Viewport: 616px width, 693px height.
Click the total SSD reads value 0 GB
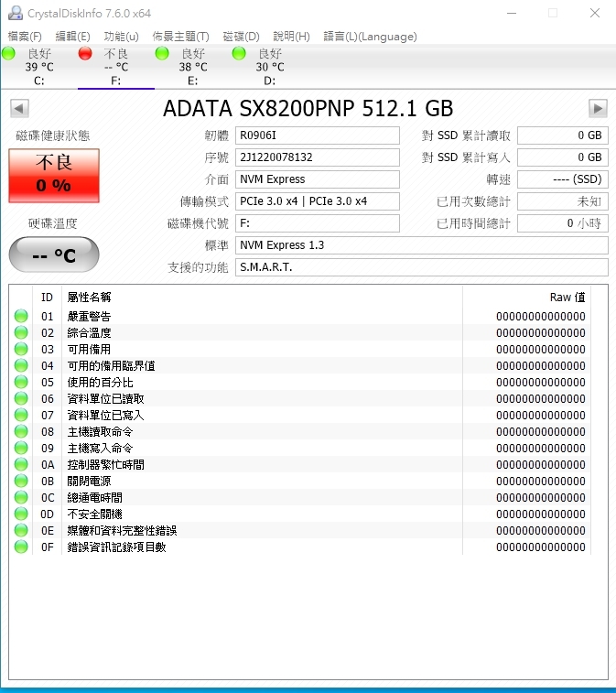[x=563, y=135]
